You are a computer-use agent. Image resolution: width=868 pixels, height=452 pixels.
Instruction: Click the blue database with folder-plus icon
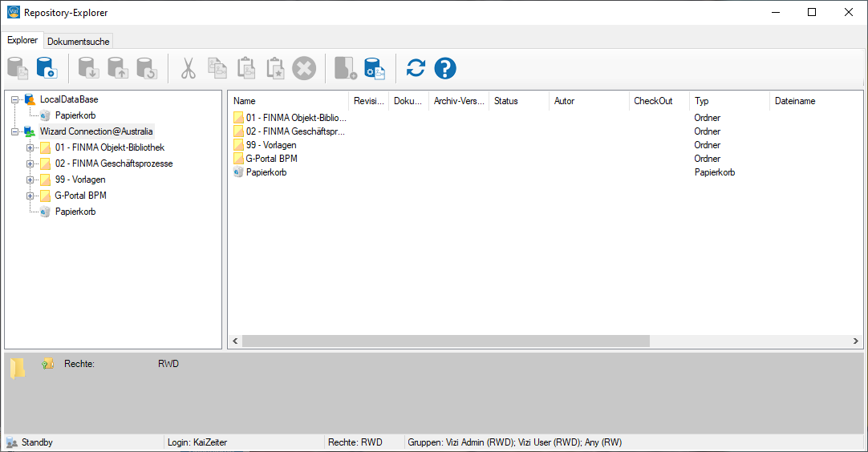(47, 69)
